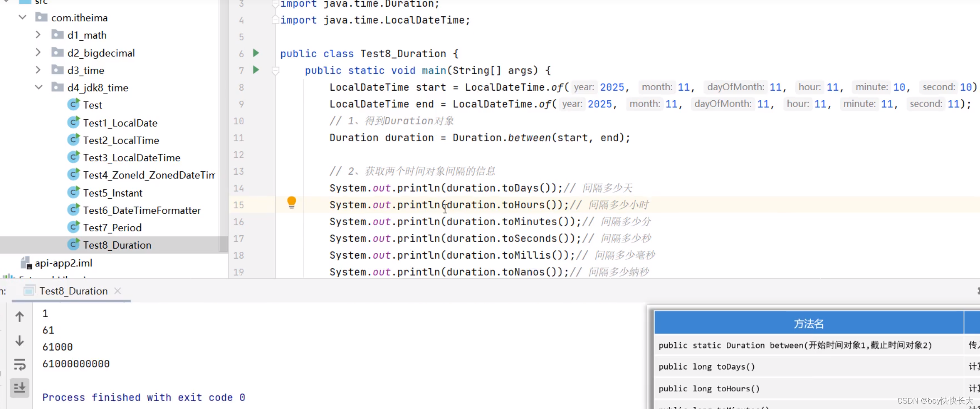Image resolution: width=980 pixels, height=409 pixels.
Task: Click the Test8_Duration class name on line 6
Action: point(403,54)
